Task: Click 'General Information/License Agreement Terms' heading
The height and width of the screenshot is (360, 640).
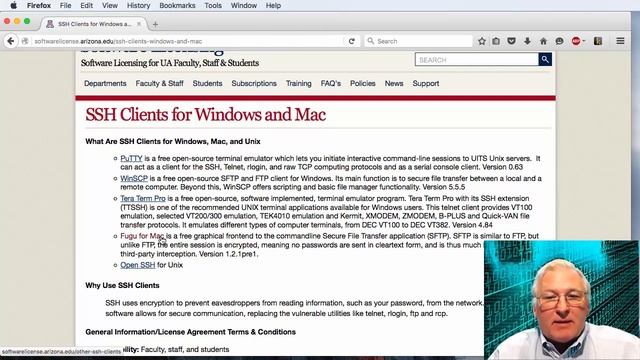Action: (x=190, y=332)
